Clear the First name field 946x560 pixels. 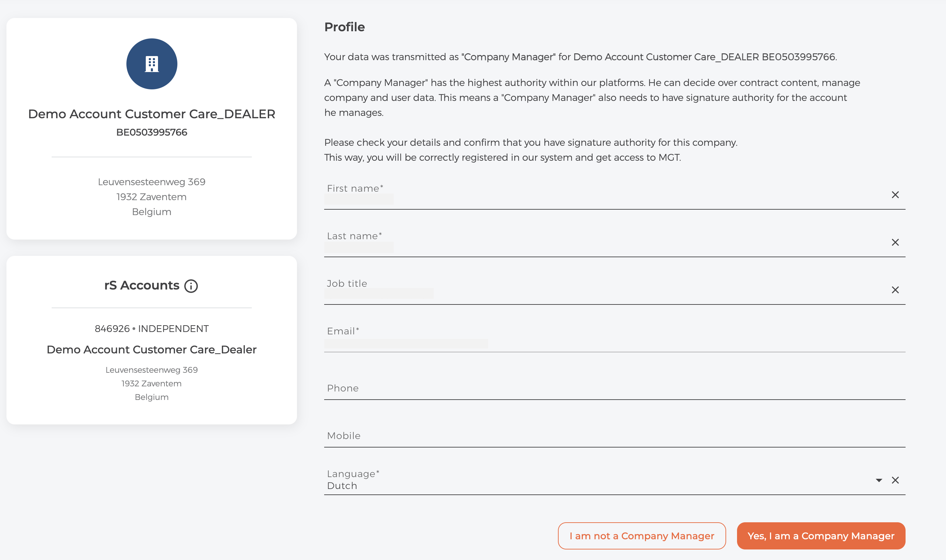tap(895, 195)
